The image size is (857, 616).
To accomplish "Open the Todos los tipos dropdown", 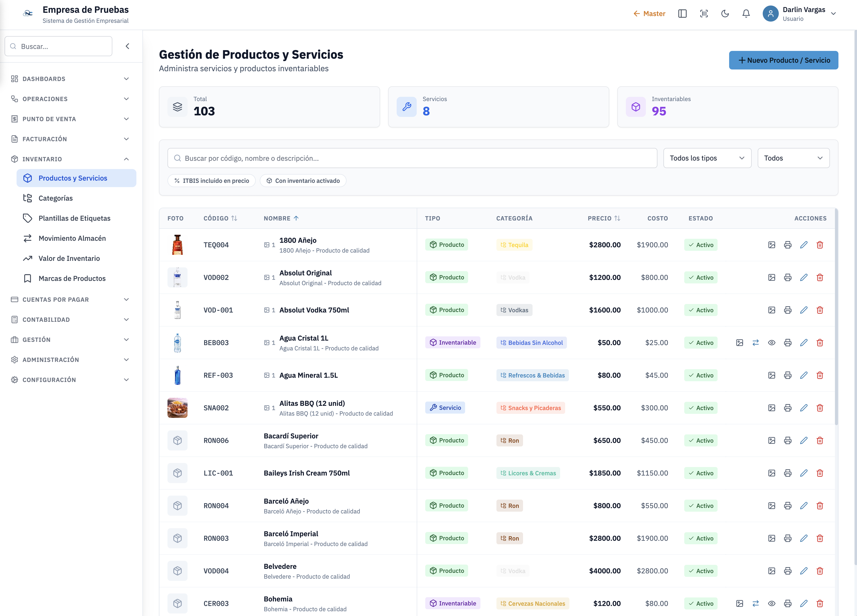I will (x=707, y=158).
